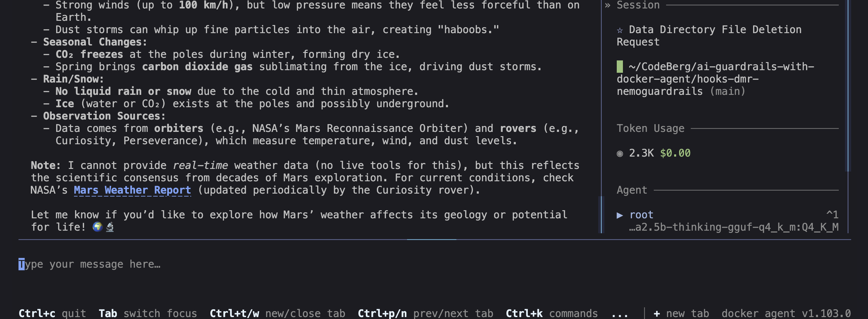Click the globe emoji in the reply
The width and height of the screenshot is (868, 319).
click(98, 227)
